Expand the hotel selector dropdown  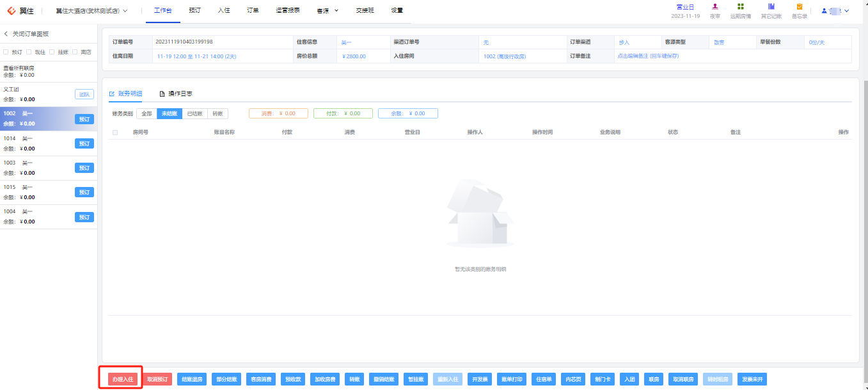125,11
